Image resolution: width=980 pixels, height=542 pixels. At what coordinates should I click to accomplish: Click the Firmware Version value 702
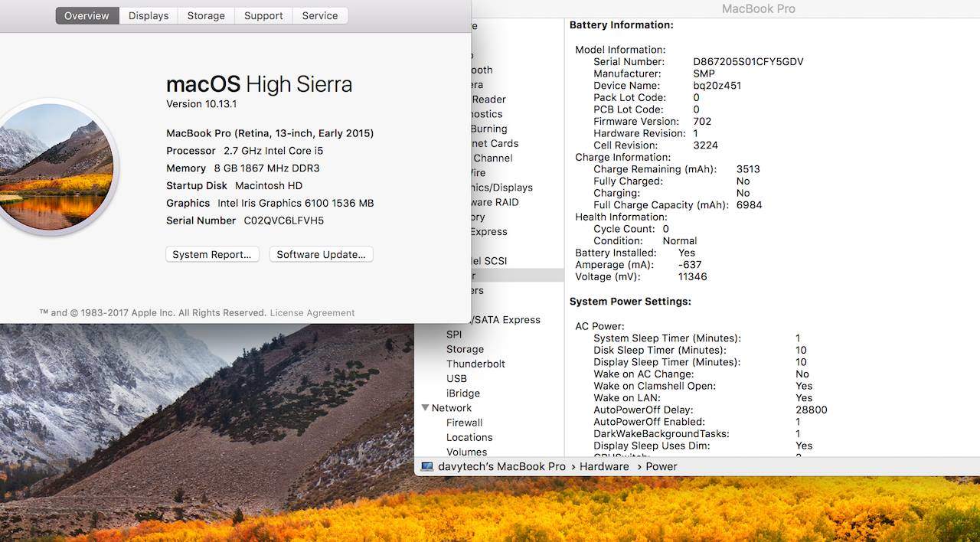pos(702,122)
